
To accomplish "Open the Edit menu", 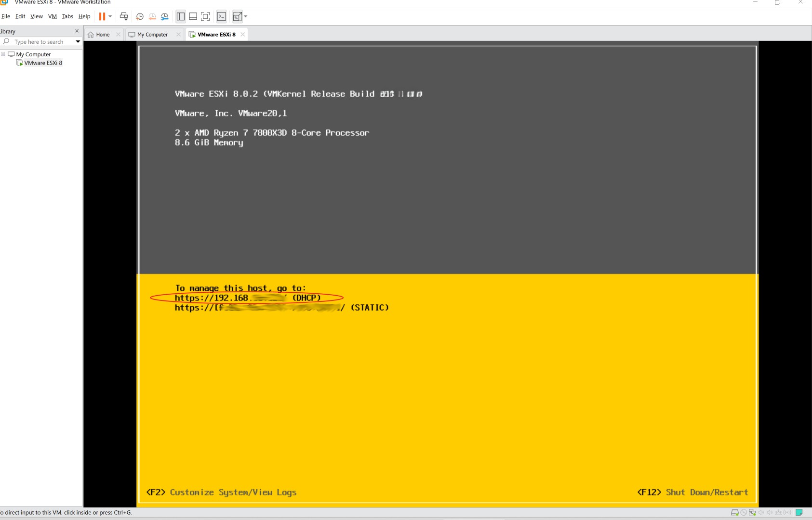I will pyautogui.click(x=20, y=16).
